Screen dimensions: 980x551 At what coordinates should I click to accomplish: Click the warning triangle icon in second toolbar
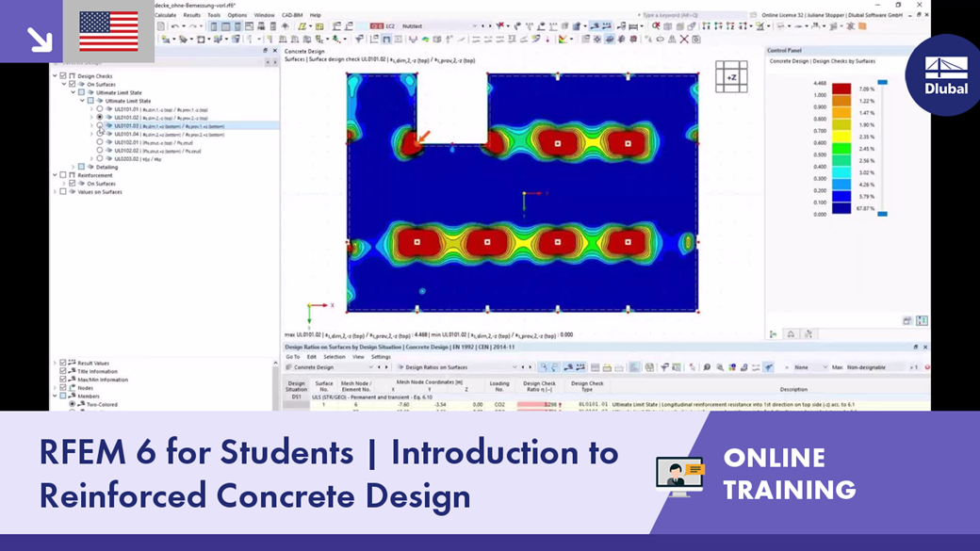tap(672, 40)
